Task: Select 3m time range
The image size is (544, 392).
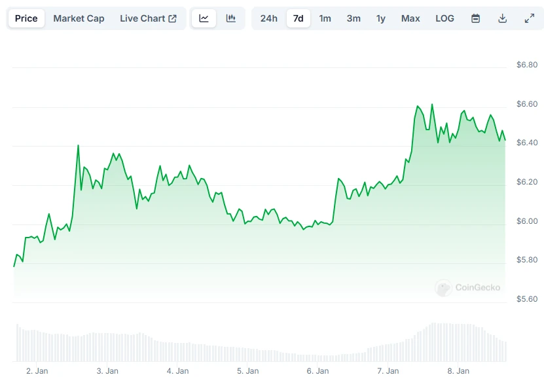Action: [x=354, y=18]
